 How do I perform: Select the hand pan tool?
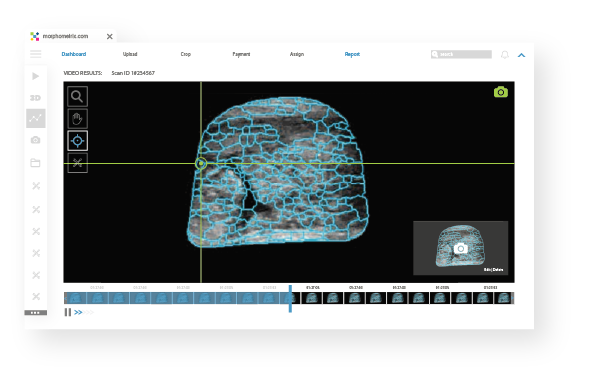78,119
